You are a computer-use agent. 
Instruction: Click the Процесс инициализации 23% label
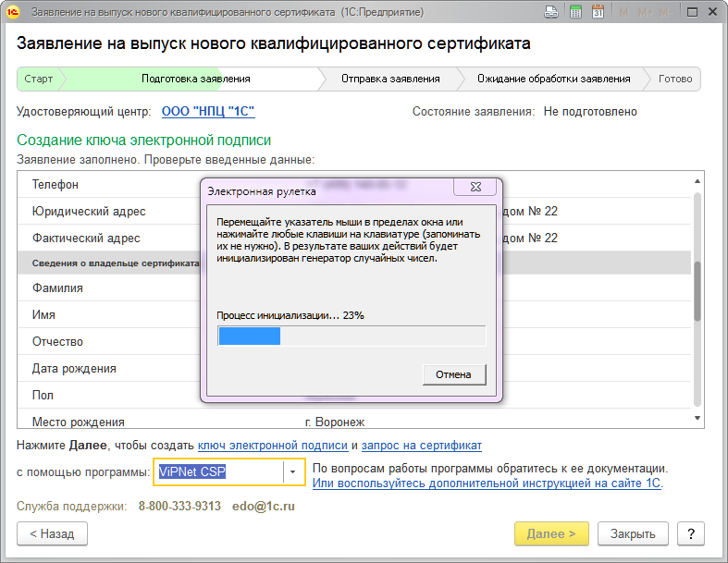290,315
